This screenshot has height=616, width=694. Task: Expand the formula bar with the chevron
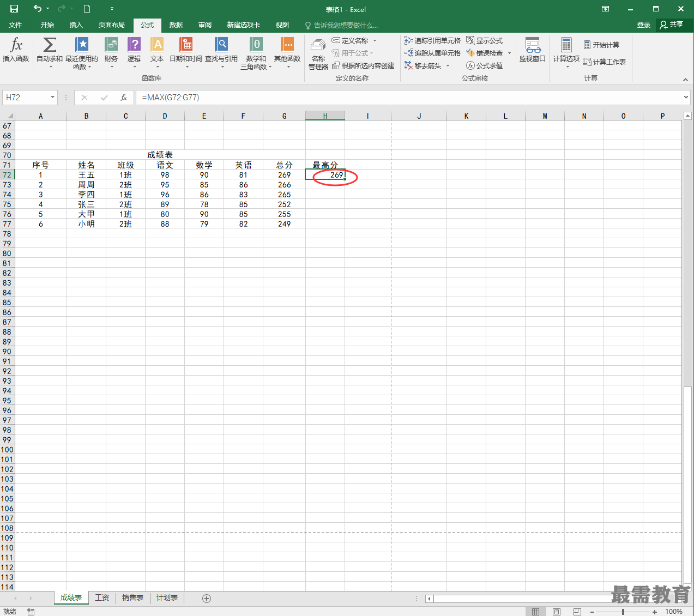(686, 98)
